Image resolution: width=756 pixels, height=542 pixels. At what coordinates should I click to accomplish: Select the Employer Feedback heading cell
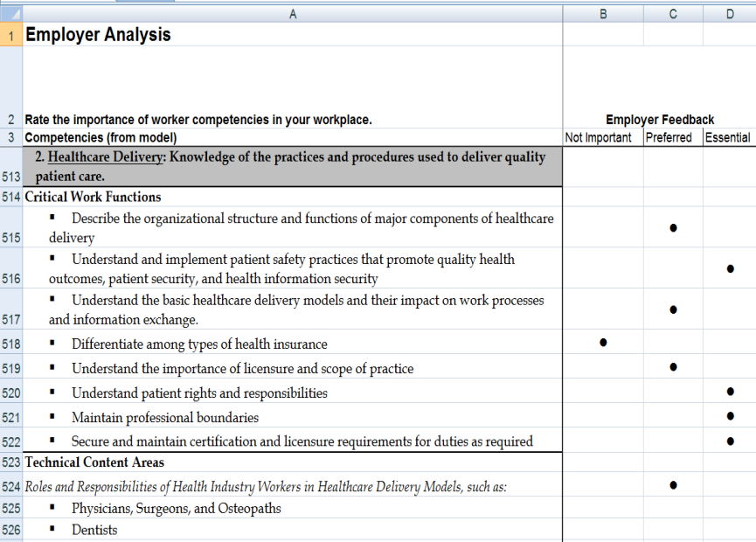[x=659, y=120]
